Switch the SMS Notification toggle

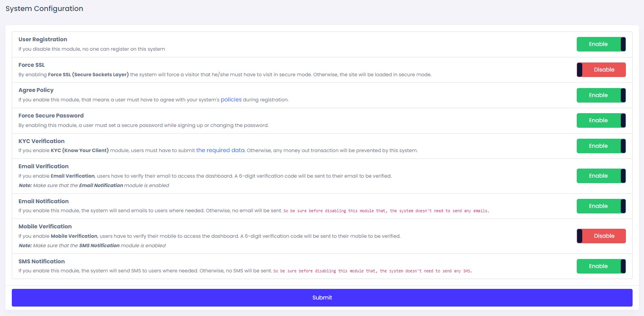[x=601, y=266]
